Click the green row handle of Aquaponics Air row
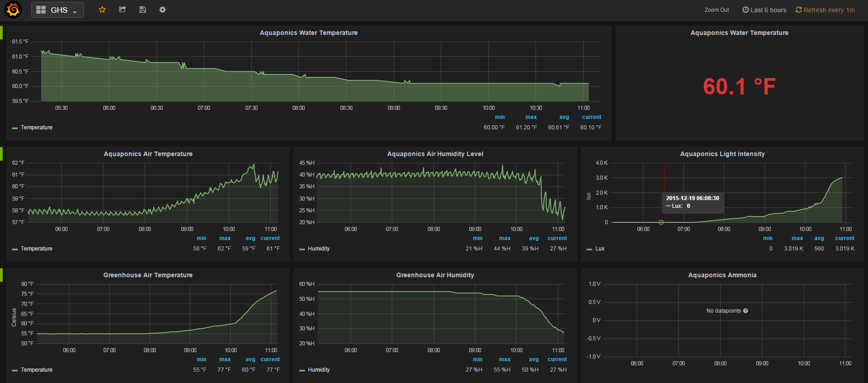Image resolution: width=868 pixels, height=383 pixels. pos(1,154)
